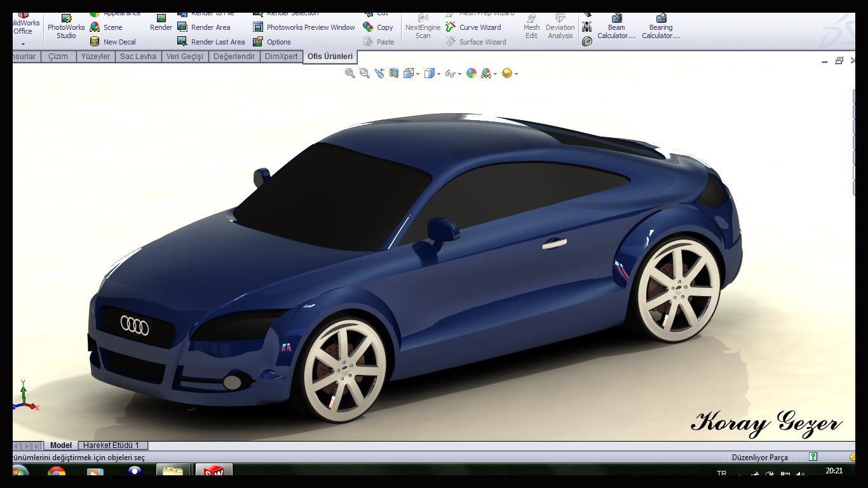Click the taskbar clock showing 20:21

[834, 471]
